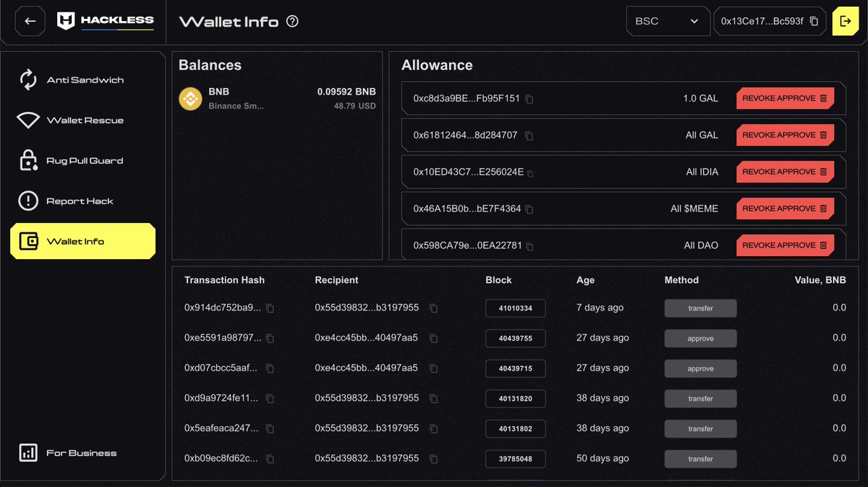Screen dimensions: 868x487
Task: Revoke approve for All DAO
Action: coord(785,245)
